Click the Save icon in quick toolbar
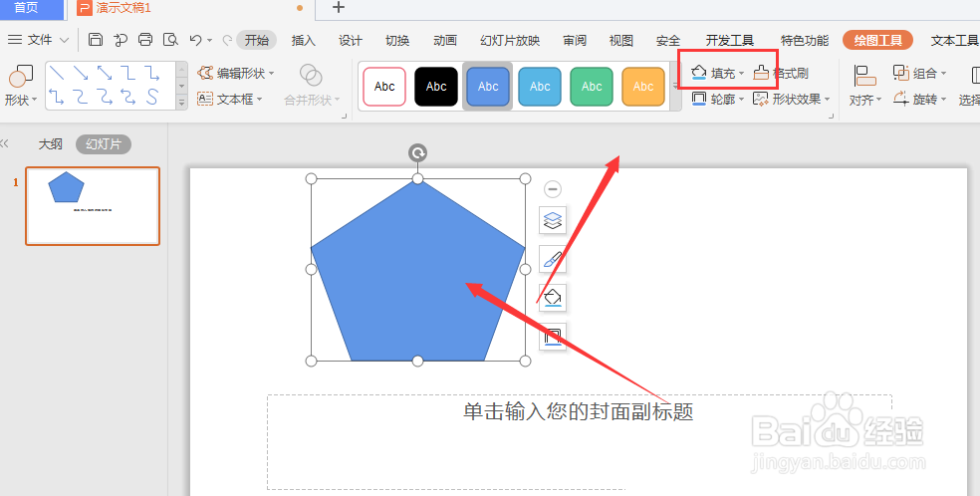This screenshot has width=980, height=496. click(x=96, y=40)
